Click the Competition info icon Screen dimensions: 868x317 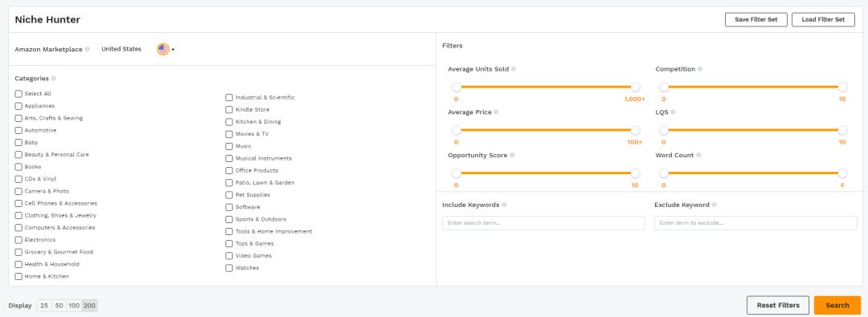pos(700,69)
